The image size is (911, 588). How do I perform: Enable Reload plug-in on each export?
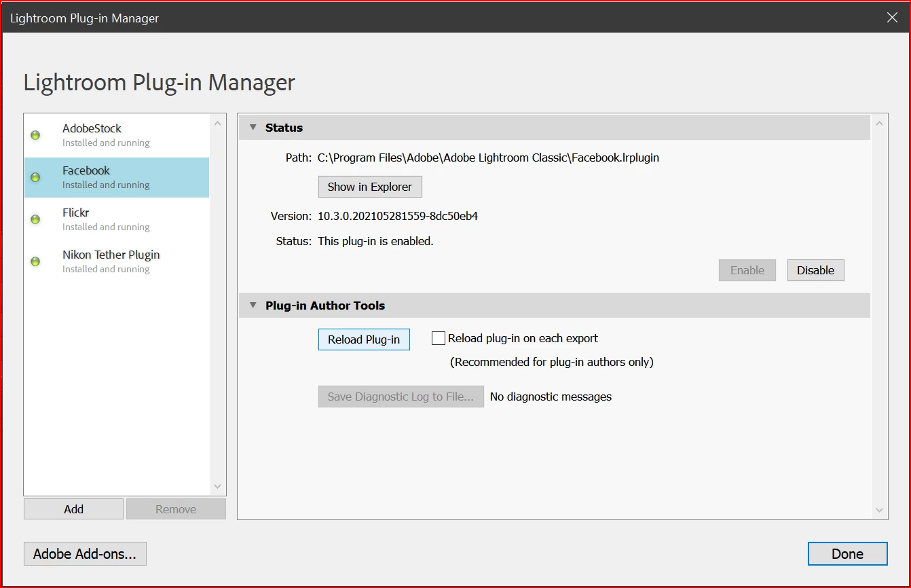439,338
